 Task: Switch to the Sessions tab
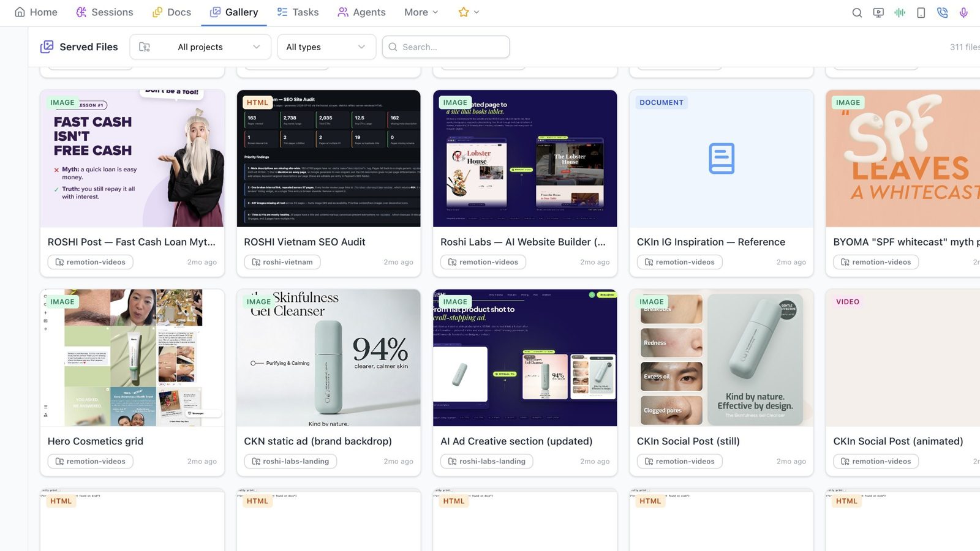coord(104,12)
